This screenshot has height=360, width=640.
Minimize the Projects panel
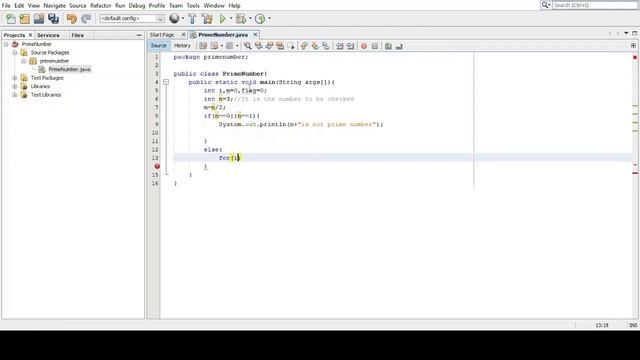139,36
